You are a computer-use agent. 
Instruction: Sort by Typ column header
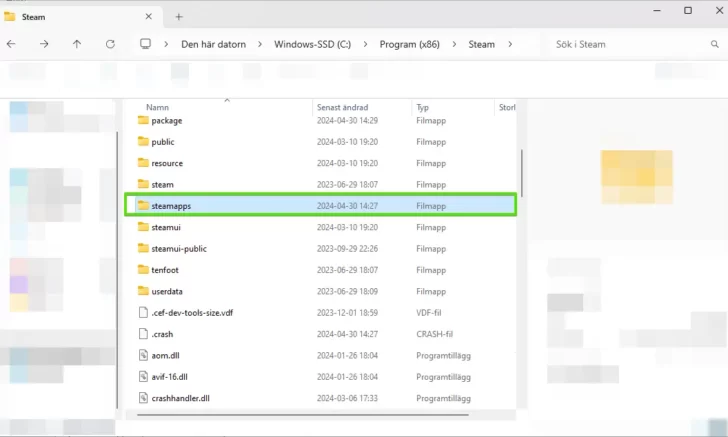click(422, 107)
